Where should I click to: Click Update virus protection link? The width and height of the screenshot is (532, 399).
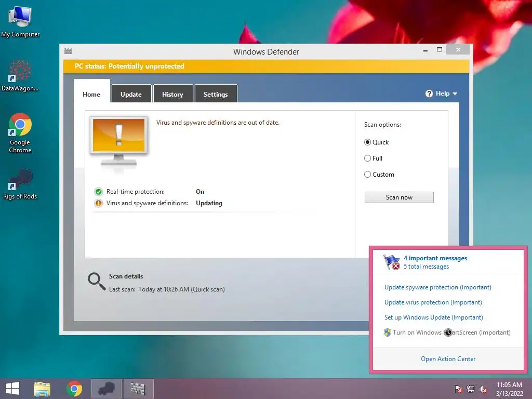point(433,302)
